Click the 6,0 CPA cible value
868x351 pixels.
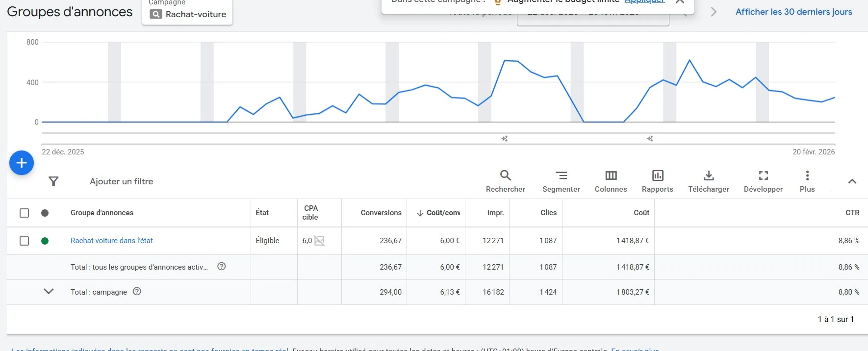pos(307,241)
